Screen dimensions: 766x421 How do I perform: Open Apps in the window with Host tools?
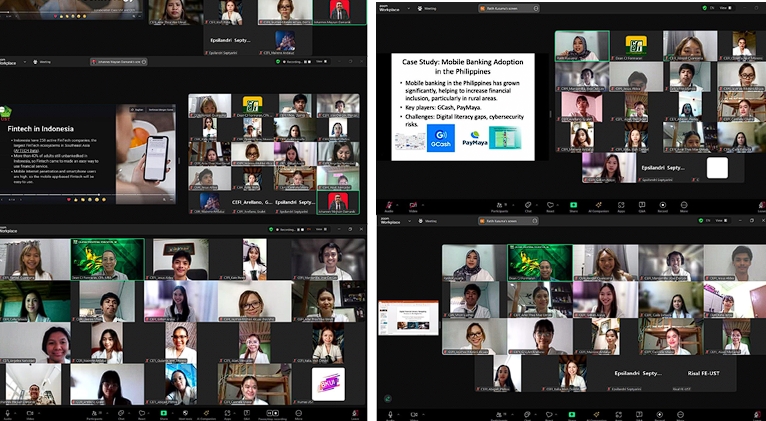[x=227, y=413]
